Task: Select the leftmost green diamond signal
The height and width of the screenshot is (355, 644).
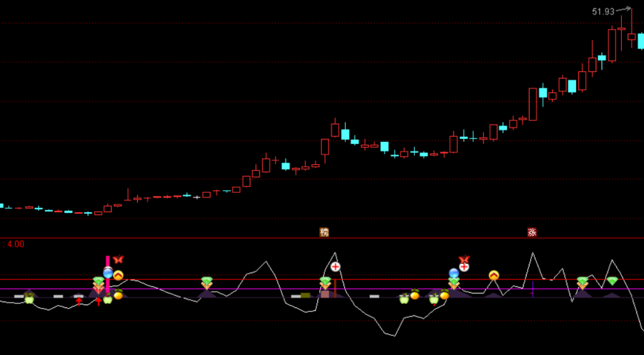Action: (x=98, y=282)
